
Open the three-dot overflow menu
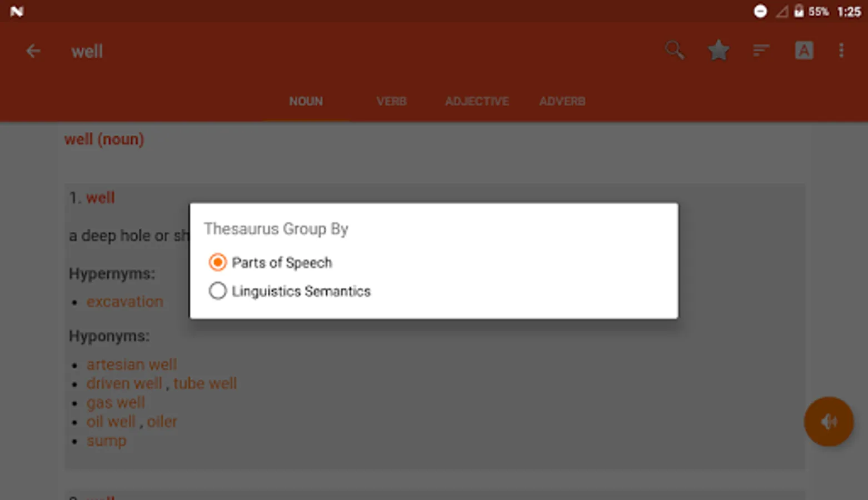[x=841, y=51]
